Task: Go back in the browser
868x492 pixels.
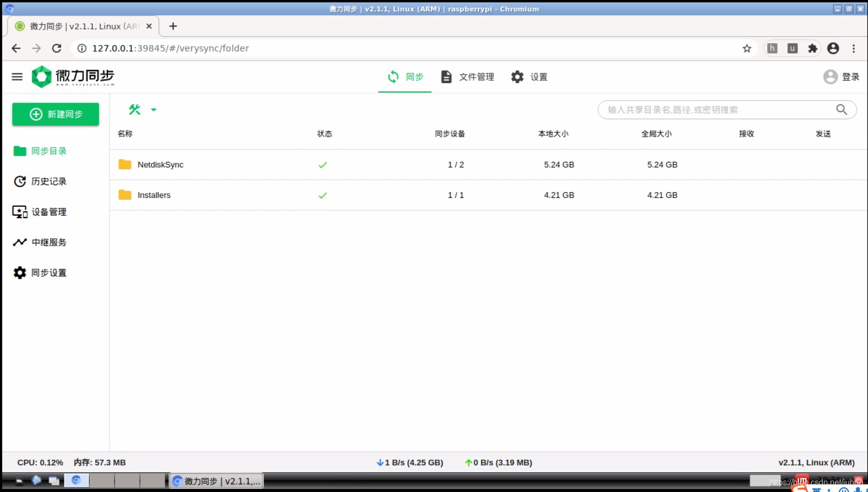Action: [16, 48]
